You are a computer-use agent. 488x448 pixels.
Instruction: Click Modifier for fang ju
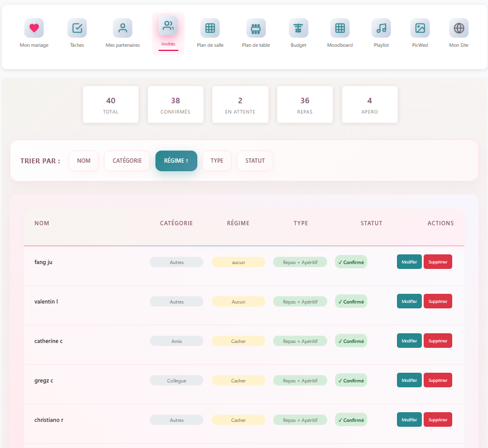coord(409,262)
